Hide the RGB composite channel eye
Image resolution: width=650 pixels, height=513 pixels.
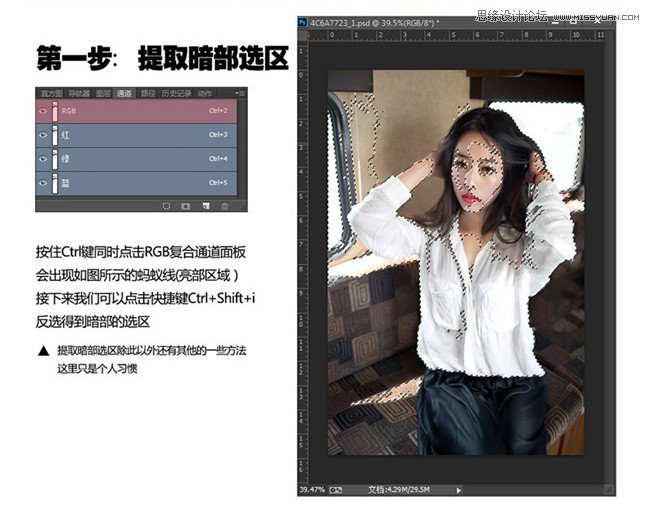click(43, 111)
